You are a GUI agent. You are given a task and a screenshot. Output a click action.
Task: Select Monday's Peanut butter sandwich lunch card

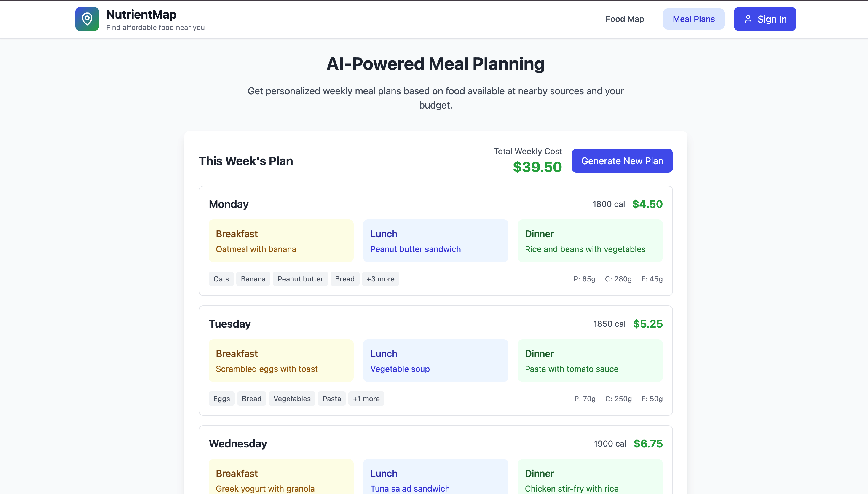[x=435, y=241]
